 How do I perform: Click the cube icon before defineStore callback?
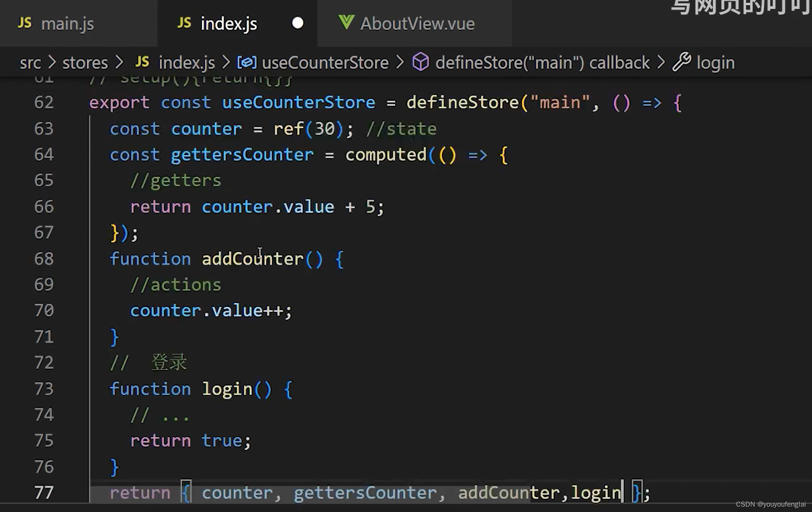pos(420,62)
